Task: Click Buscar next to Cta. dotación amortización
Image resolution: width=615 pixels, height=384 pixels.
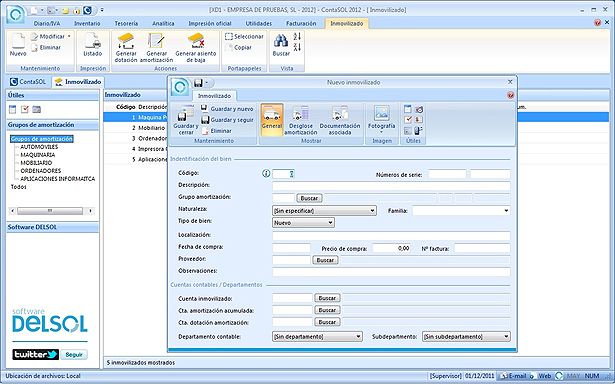Action: click(x=327, y=322)
